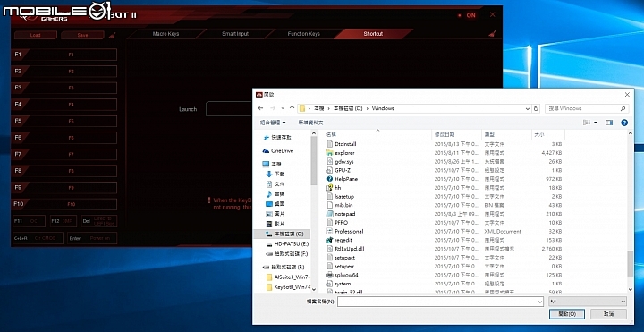Click the Load button
The image size is (644, 332).
point(35,35)
